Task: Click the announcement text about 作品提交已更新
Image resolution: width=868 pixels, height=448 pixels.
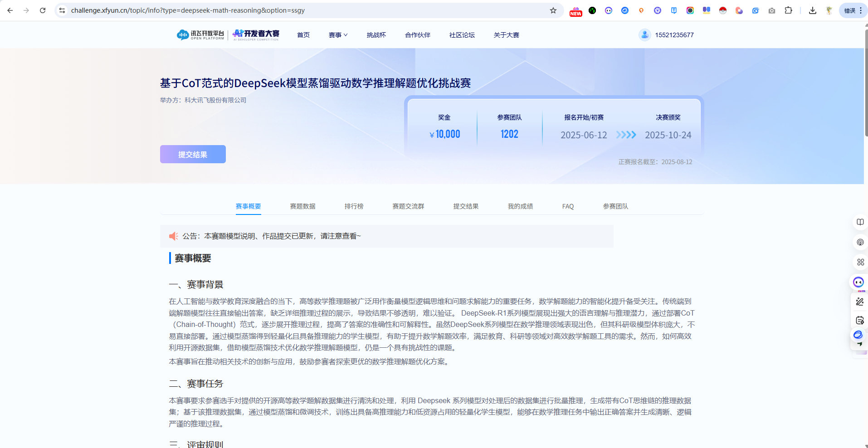Action: [271, 236]
